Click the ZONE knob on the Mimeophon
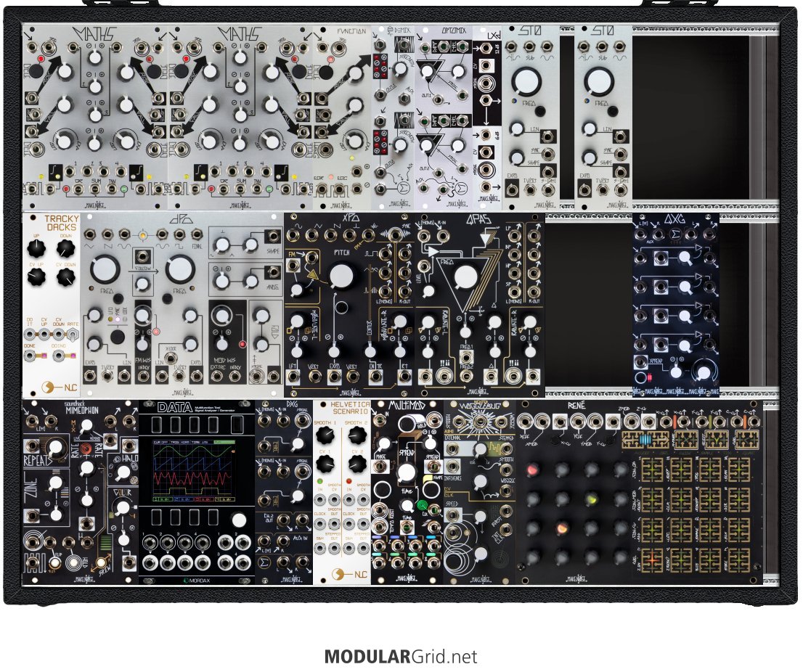The image size is (803, 672). click(x=56, y=482)
